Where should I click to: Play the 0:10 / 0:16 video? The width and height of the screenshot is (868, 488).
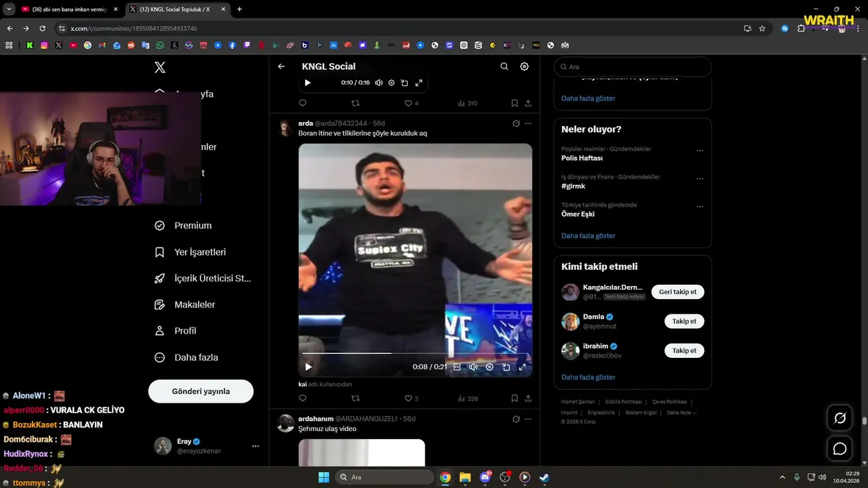(x=307, y=83)
